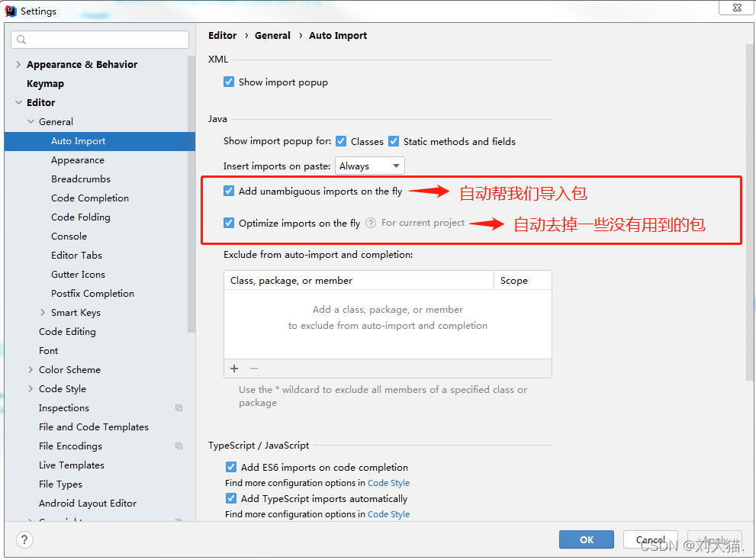Click the project-level icon beside File Encodings
The height and width of the screenshot is (560, 756).
[x=179, y=446]
